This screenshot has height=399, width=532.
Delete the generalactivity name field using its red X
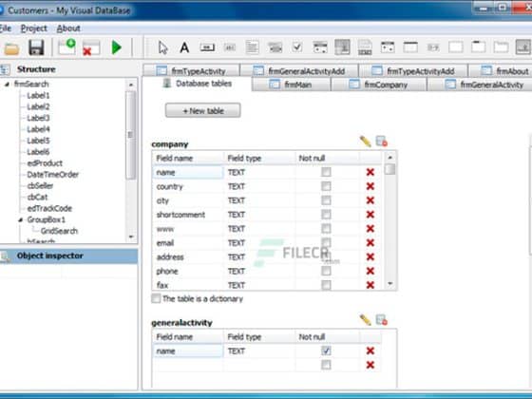(370, 351)
